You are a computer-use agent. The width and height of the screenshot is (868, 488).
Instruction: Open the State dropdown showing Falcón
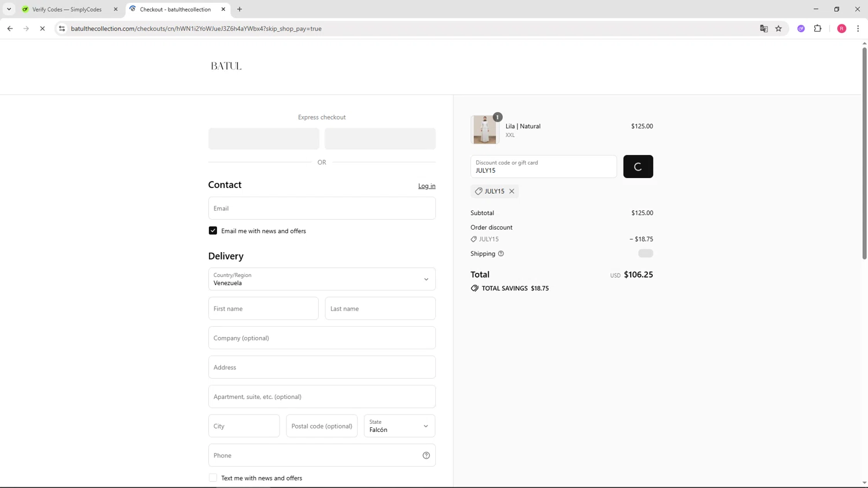pyautogui.click(x=400, y=426)
